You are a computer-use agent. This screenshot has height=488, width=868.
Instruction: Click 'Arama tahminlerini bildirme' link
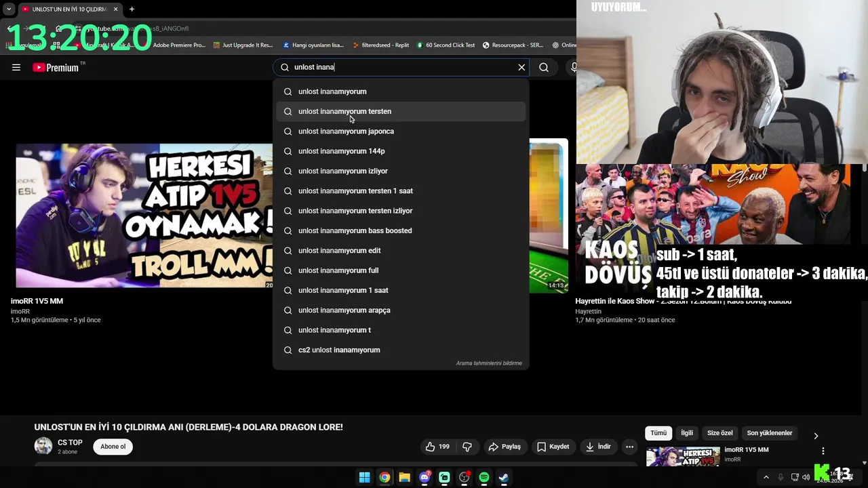[x=489, y=363]
